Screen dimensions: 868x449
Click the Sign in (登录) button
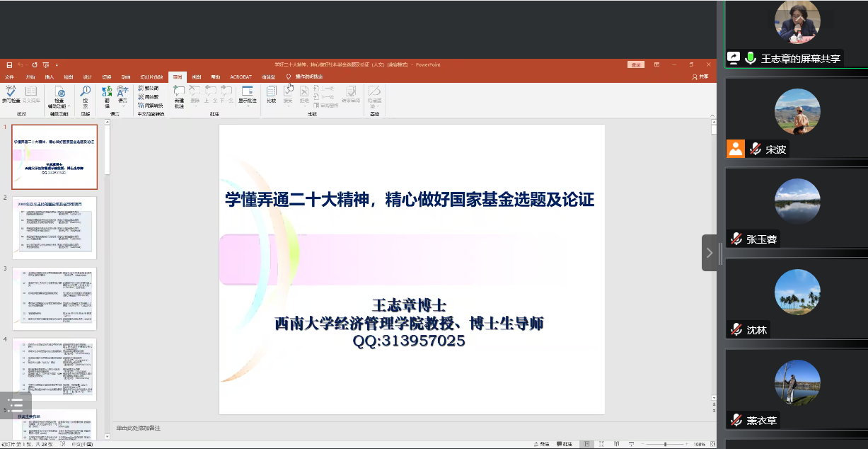(x=636, y=64)
